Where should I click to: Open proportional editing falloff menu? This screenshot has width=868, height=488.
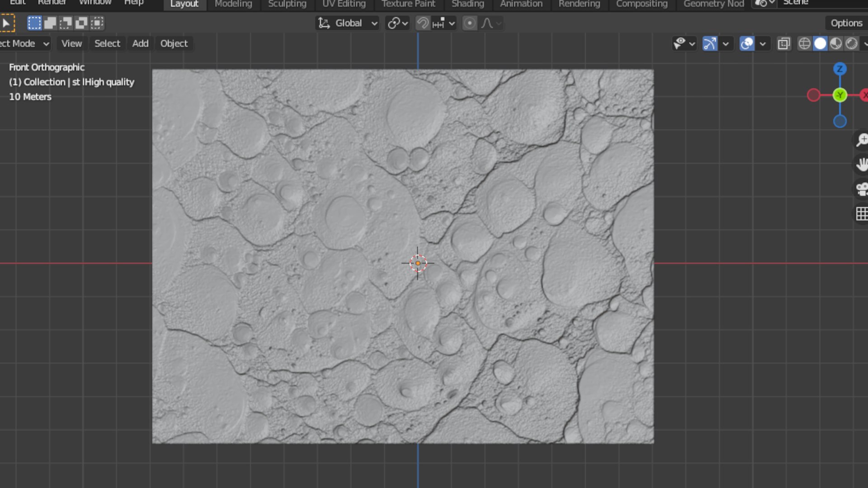(x=491, y=23)
